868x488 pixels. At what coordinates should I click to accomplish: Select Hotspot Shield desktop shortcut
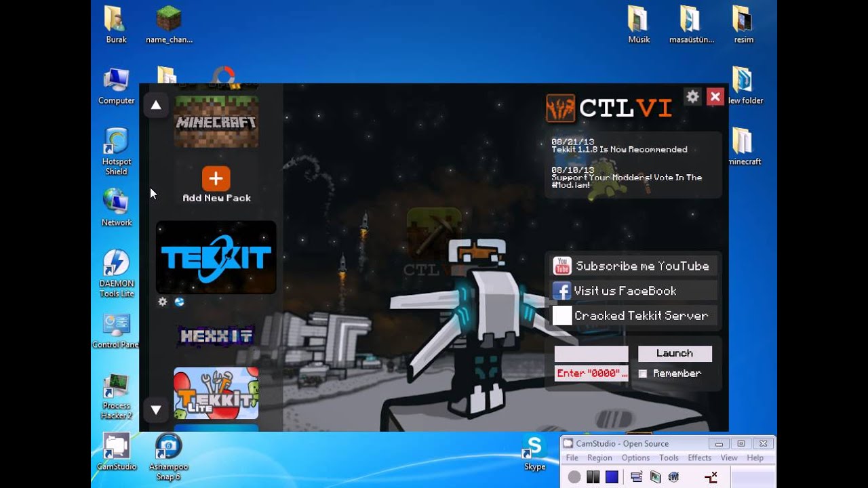(116, 151)
